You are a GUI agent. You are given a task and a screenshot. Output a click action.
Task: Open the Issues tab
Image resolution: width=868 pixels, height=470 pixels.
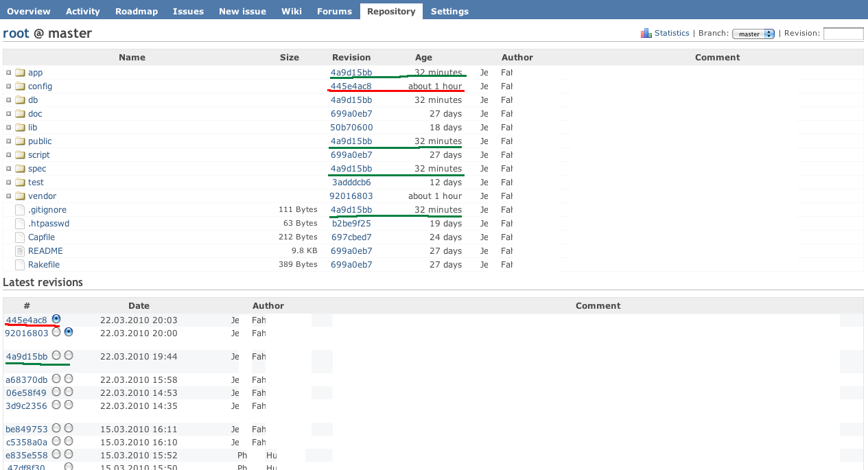(188, 11)
